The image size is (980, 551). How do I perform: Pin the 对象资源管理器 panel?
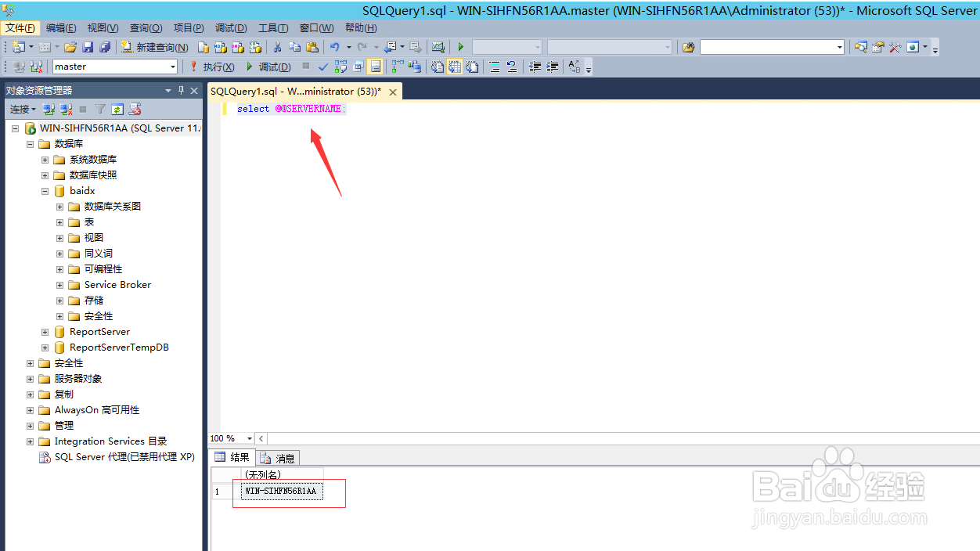click(182, 90)
